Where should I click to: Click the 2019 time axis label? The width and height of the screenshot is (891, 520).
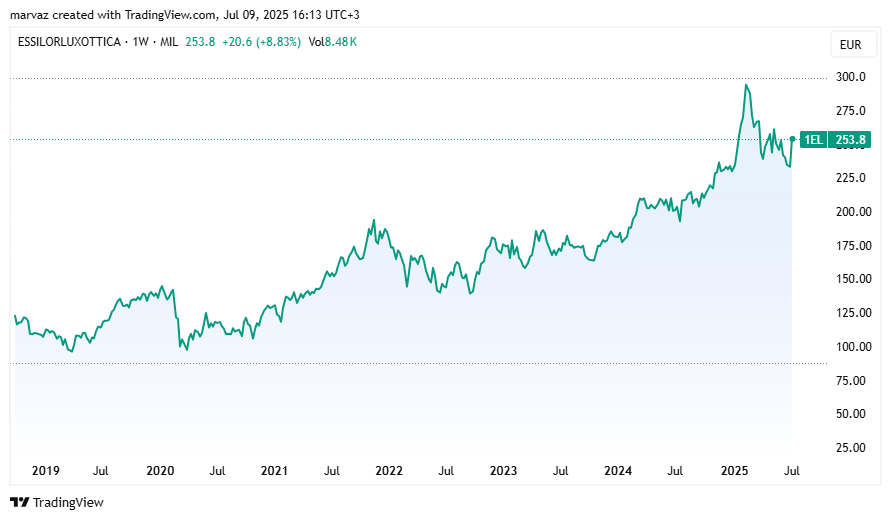coord(45,471)
